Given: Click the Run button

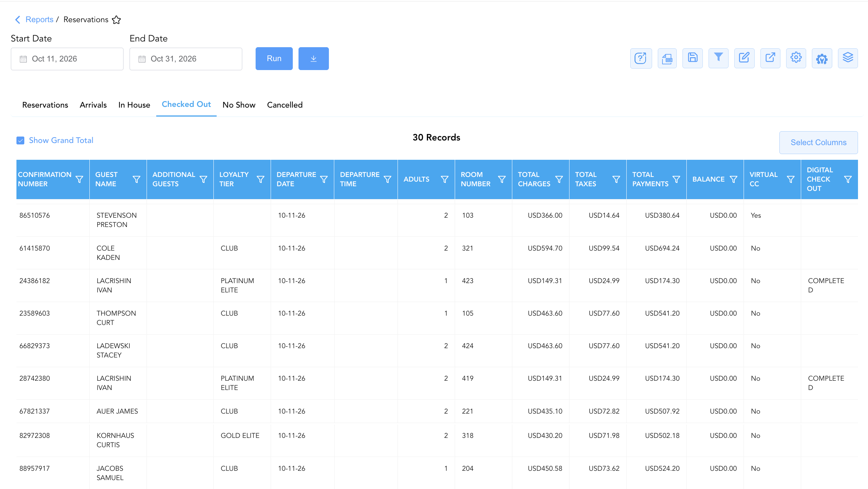Looking at the screenshot, I should pos(274,59).
